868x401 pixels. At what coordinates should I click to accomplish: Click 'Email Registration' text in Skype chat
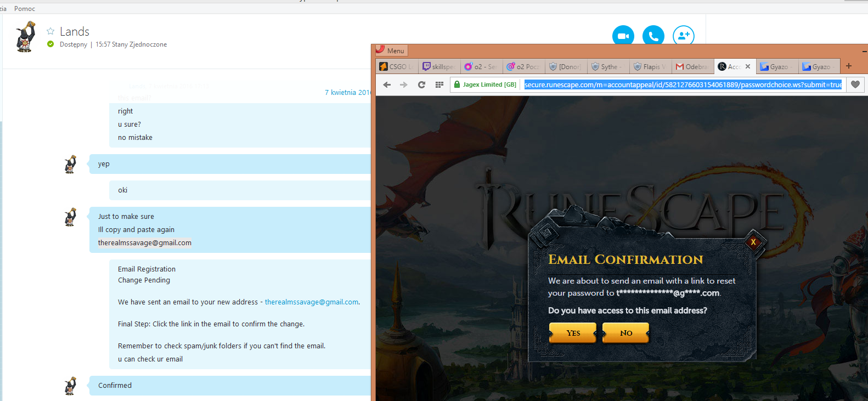point(146,269)
